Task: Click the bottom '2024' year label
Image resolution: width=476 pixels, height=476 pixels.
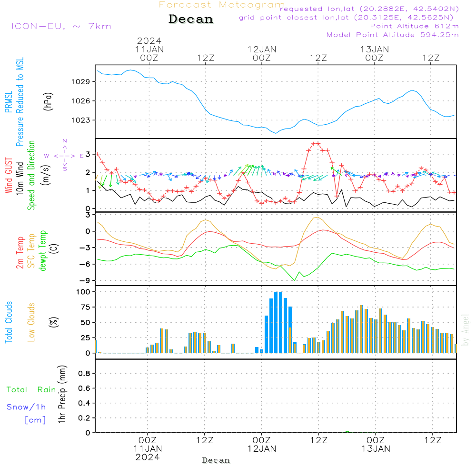Action: click(148, 457)
